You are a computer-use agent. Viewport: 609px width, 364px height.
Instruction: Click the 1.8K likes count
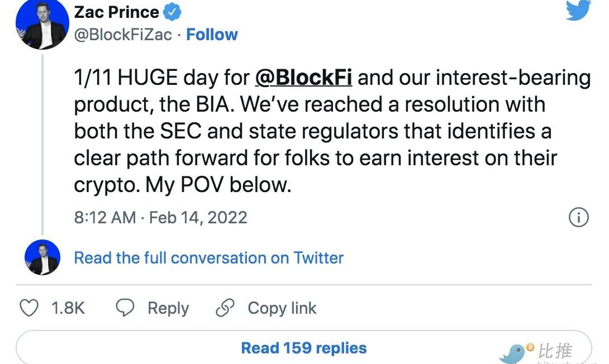[x=68, y=308]
